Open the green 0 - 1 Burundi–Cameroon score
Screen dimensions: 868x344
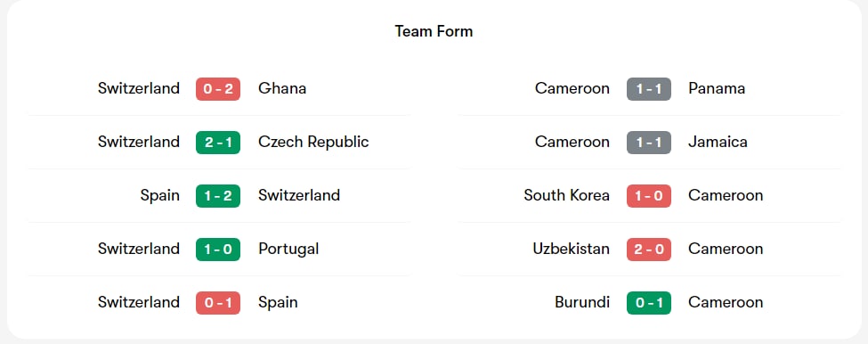(x=649, y=302)
